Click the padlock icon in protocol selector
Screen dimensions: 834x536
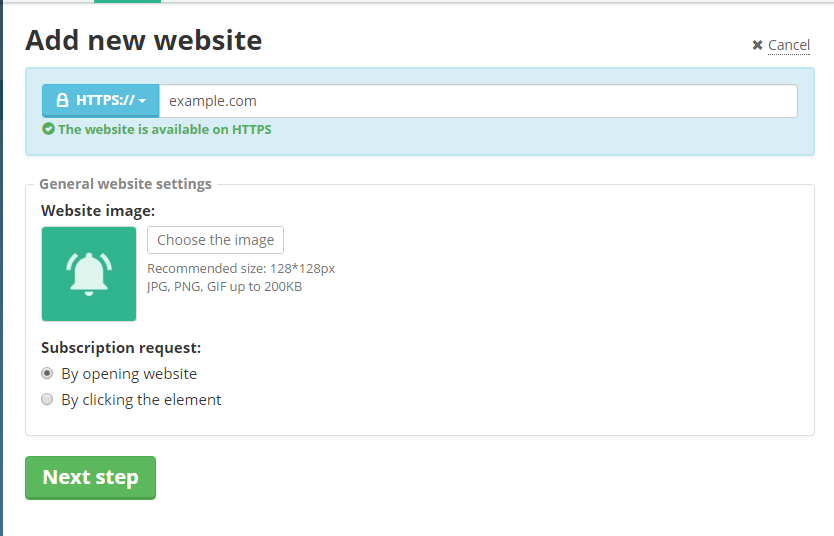pos(62,101)
